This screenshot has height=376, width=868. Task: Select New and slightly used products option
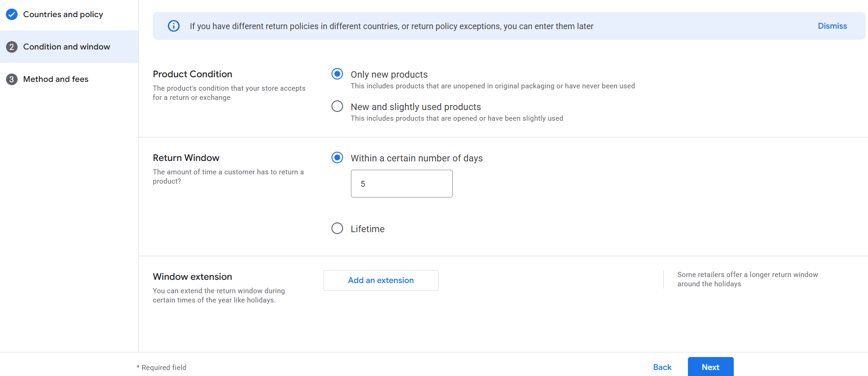pyautogui.click(x=337, y=106)
